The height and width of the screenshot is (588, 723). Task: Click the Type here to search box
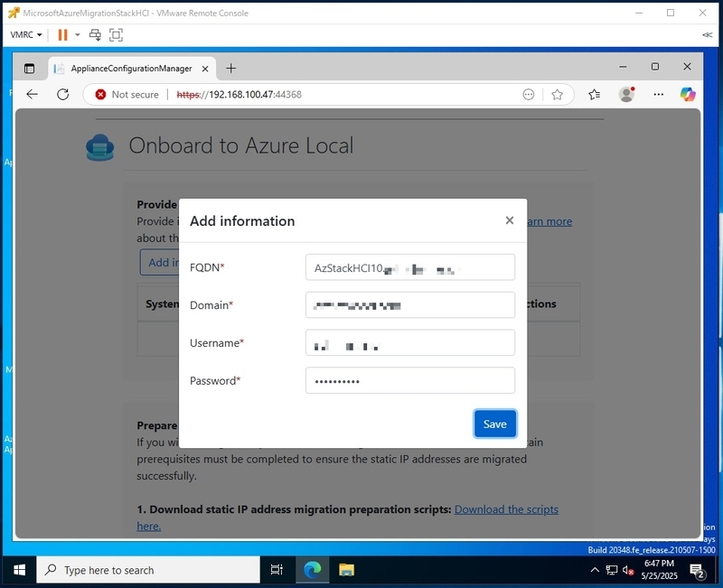(148, 571)
